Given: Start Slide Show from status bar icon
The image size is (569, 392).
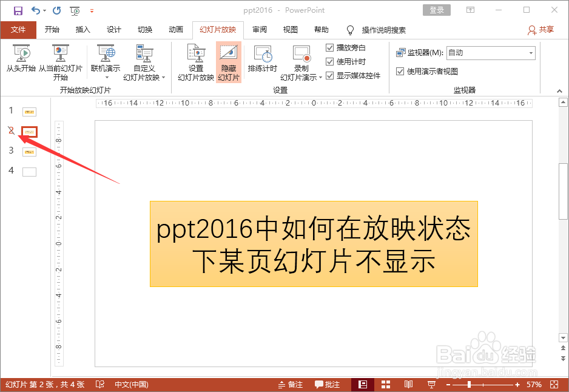Looking at the screenshot, I should tap(431, 385).
